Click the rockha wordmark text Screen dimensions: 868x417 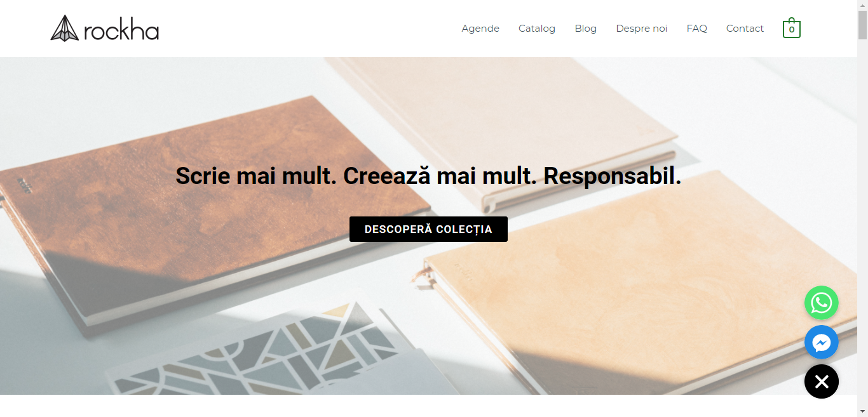click(121, 30)
